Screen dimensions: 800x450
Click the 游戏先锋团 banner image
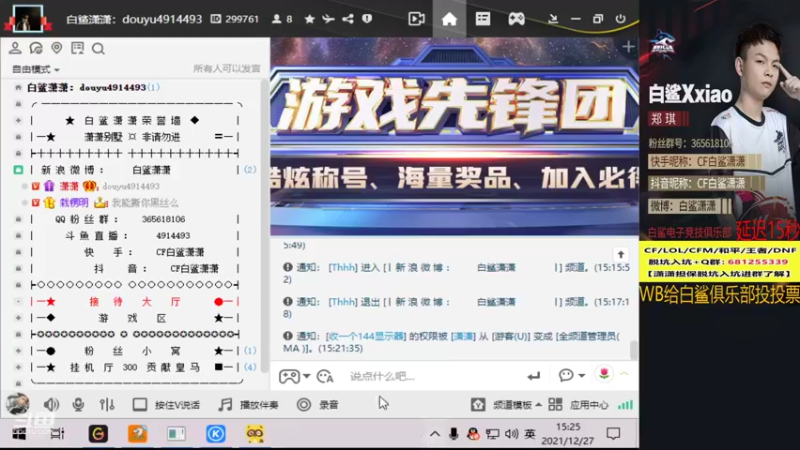coord(454,137)
